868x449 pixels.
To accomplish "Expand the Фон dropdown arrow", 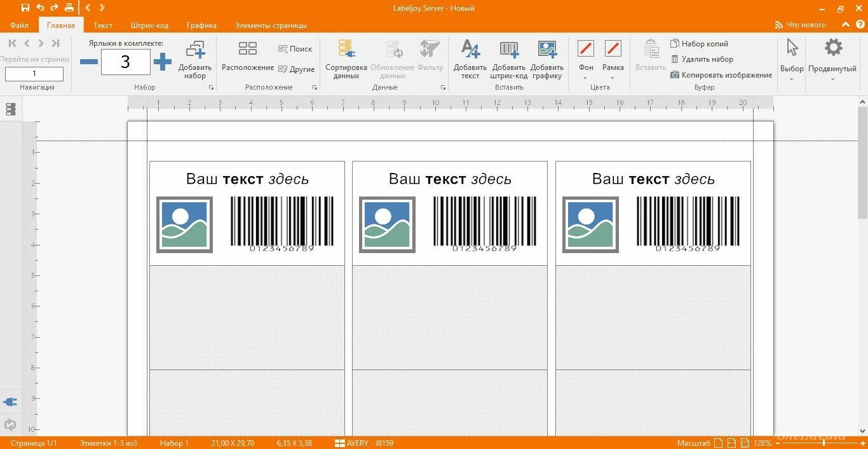I will [x=586, y=78].
